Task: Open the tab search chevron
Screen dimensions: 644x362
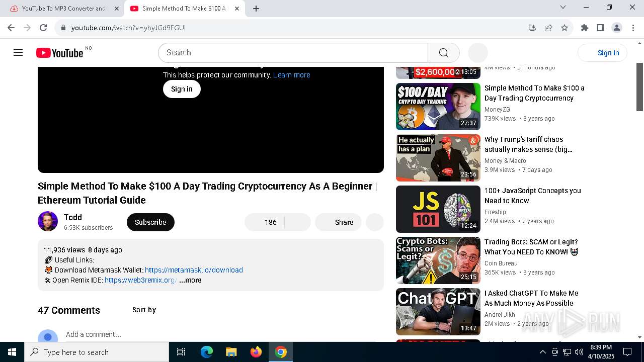Action: click(x=563, y=7)
